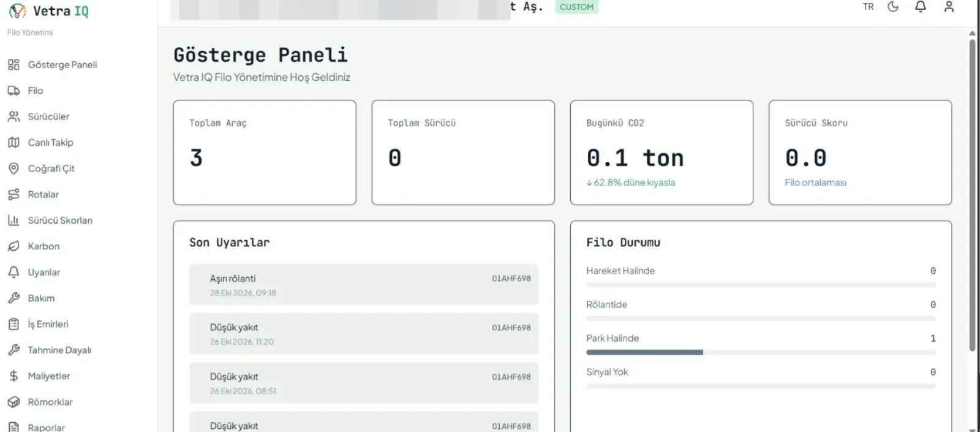Click the Filo Durumu heading

623,243
